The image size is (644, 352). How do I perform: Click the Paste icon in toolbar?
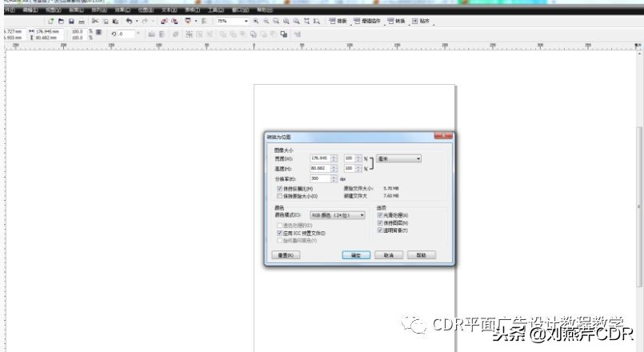[x=115, y=21]
